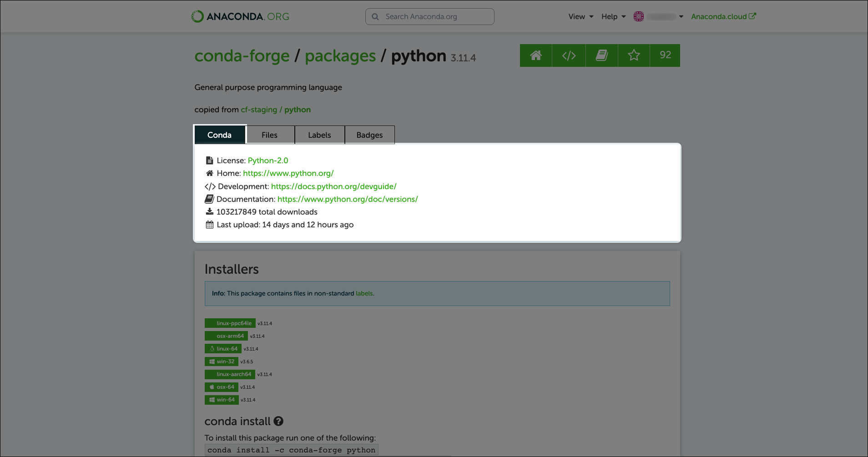The image size is (868, 457).
Task: Expand the View dropdown menu
Action: coord(581,16)
